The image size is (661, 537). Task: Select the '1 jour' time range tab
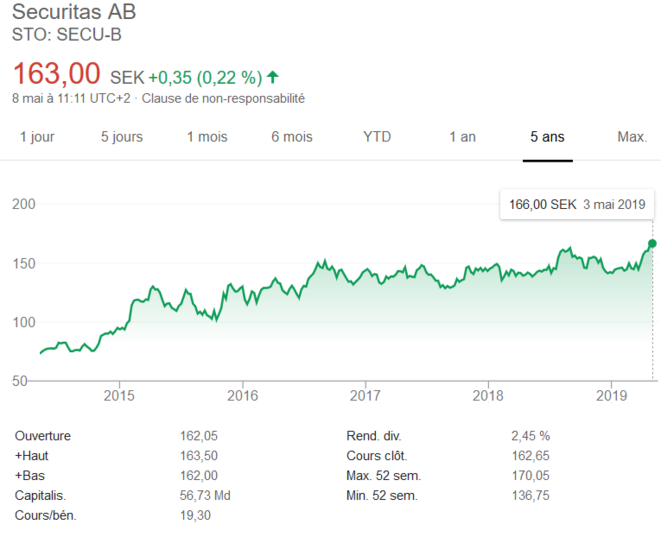pyautogui.click(x=37, y=137)
